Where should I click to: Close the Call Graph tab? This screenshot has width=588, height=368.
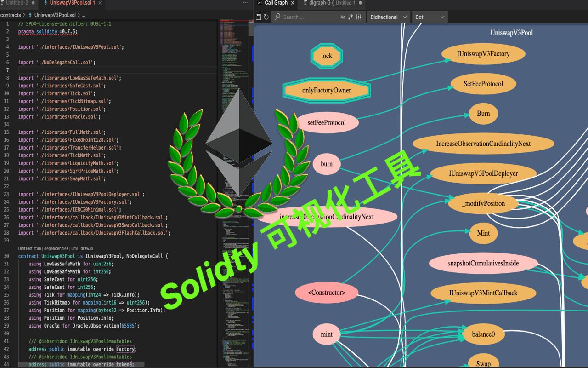click(293, 3)
